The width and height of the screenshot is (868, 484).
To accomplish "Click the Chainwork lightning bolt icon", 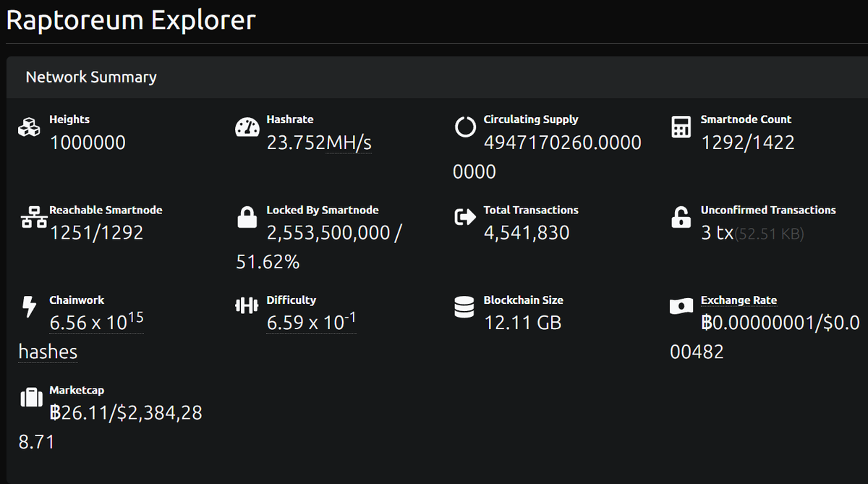I will pyautogui.click(x=30, y=307).
